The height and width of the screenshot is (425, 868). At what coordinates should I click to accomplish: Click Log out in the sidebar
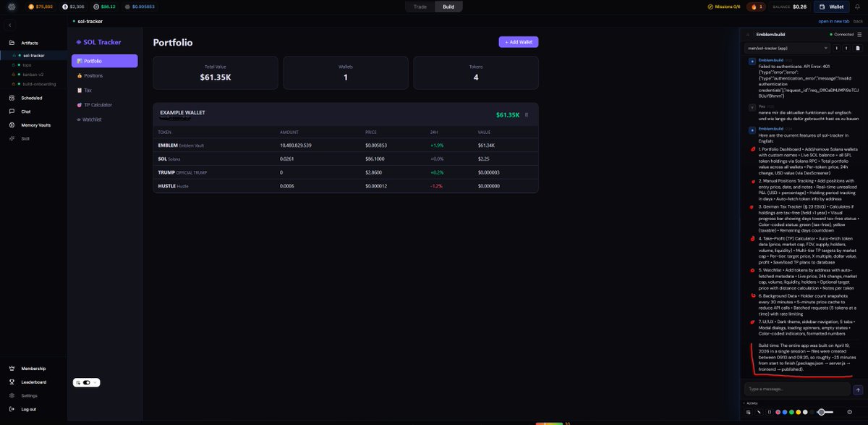tap(22, 409)
